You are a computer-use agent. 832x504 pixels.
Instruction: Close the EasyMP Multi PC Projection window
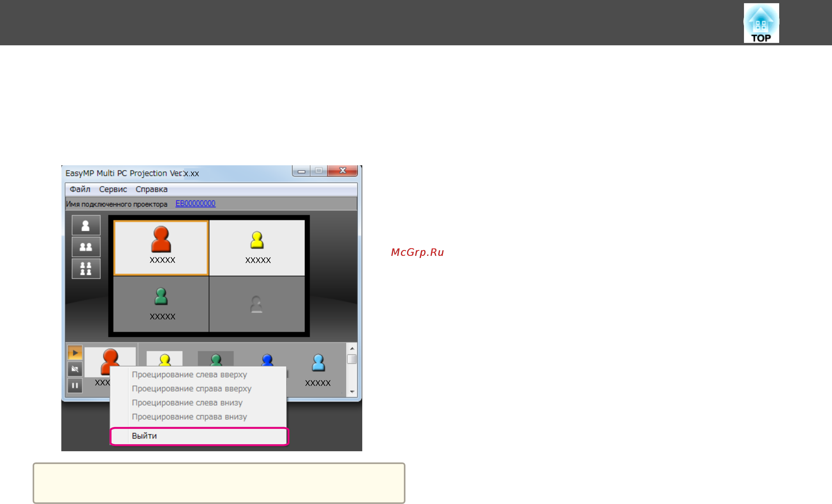tap(343, 171)
